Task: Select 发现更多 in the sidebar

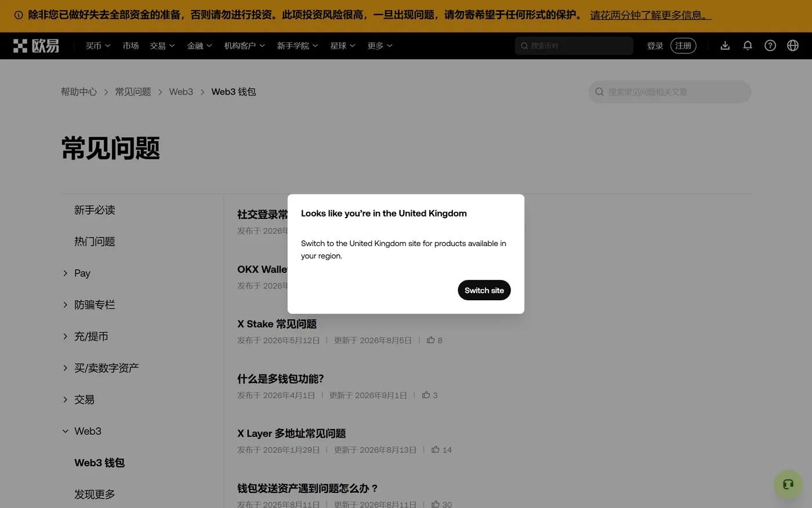Action: tap(95, 495)
